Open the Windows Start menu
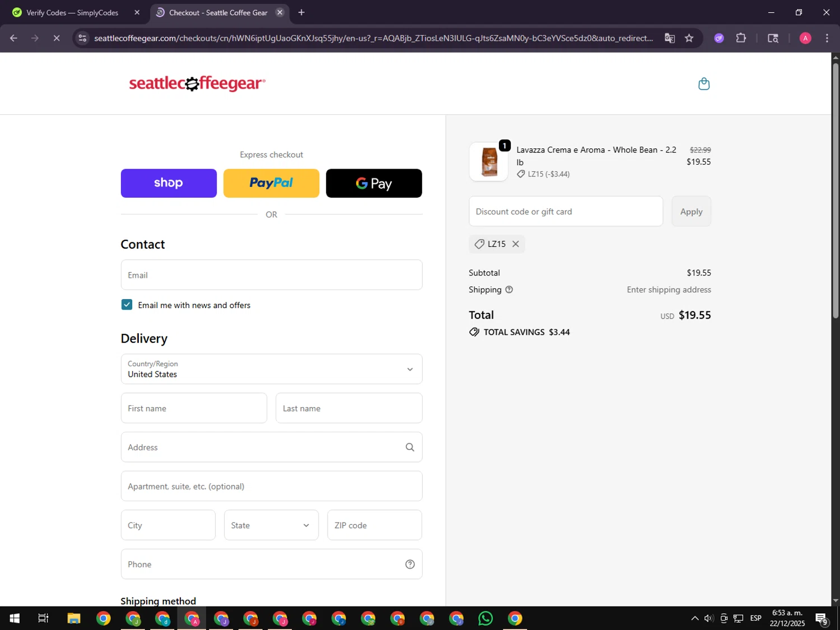 tap(15, 618)
